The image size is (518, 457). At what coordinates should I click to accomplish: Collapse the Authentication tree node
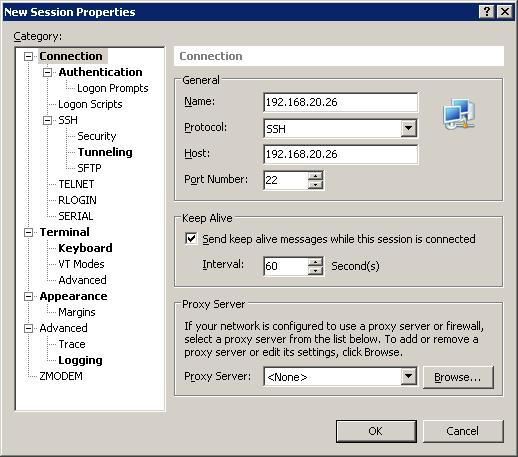[x=48, y=72]
